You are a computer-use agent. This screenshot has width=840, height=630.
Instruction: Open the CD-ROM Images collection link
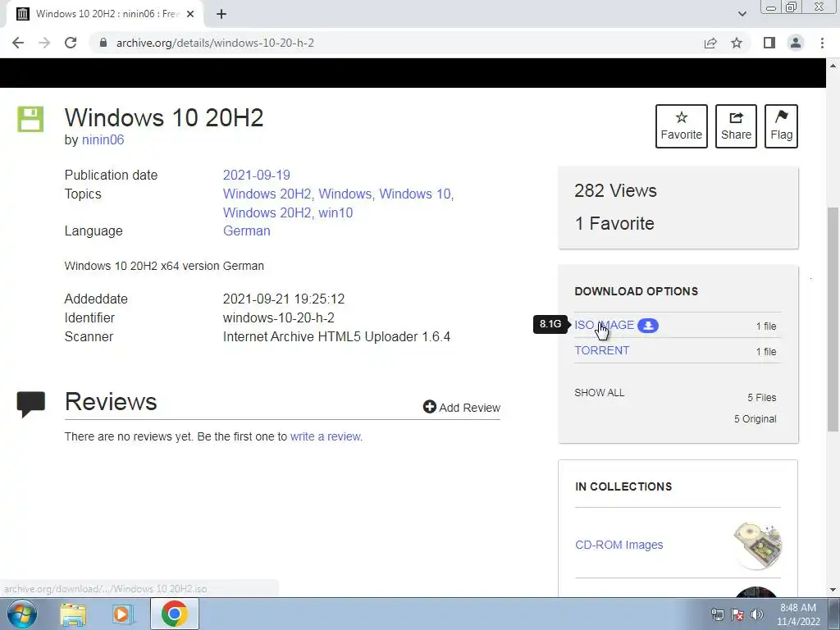tap(619, 545)
